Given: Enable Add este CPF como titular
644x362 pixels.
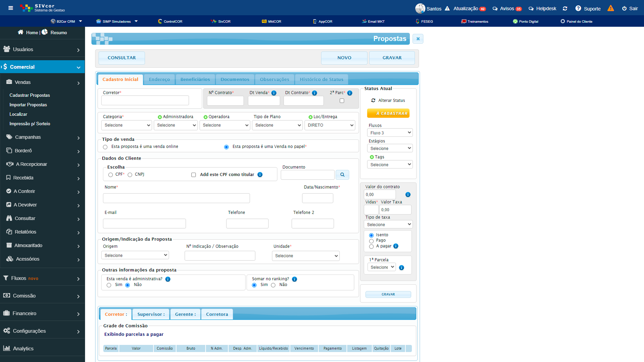Looking at the screenshot, I should tap(194, 175).
